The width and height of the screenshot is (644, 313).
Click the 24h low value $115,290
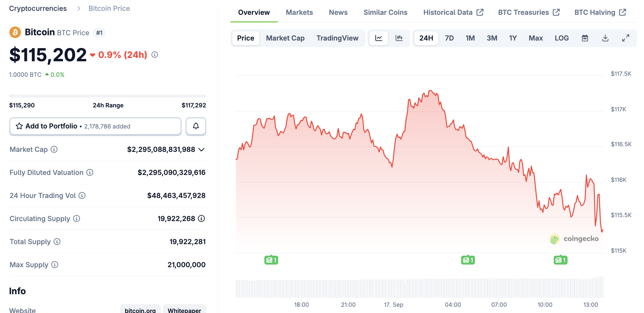coord(22,105)
